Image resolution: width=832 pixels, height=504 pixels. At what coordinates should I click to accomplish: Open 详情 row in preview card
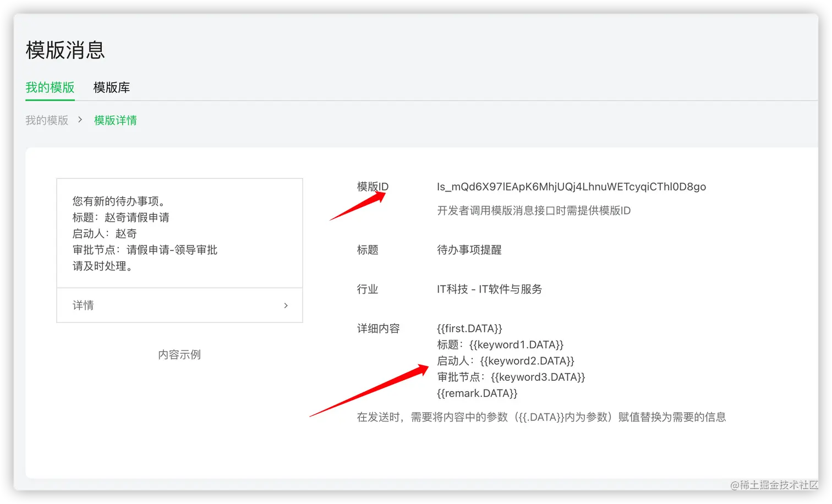[x=179, y=305]
